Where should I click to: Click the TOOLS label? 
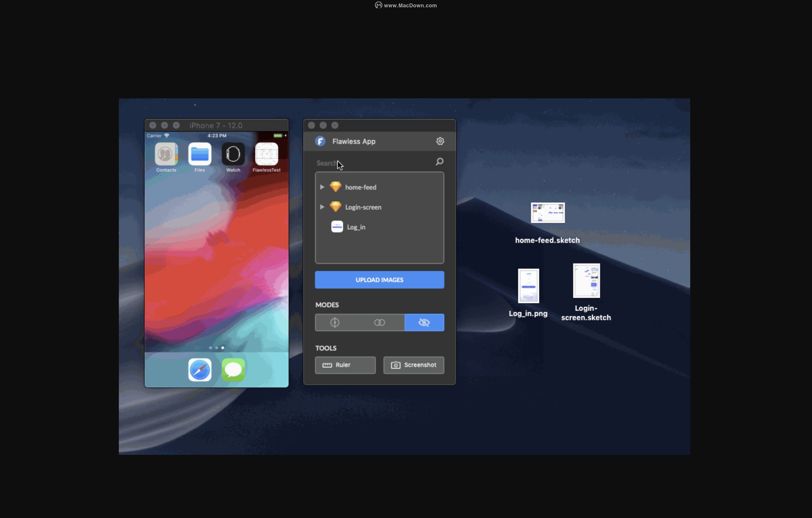coord(326,348)
